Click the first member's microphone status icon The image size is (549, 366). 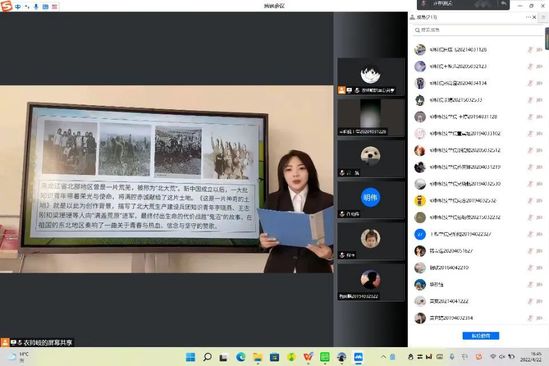click(530, 50)
